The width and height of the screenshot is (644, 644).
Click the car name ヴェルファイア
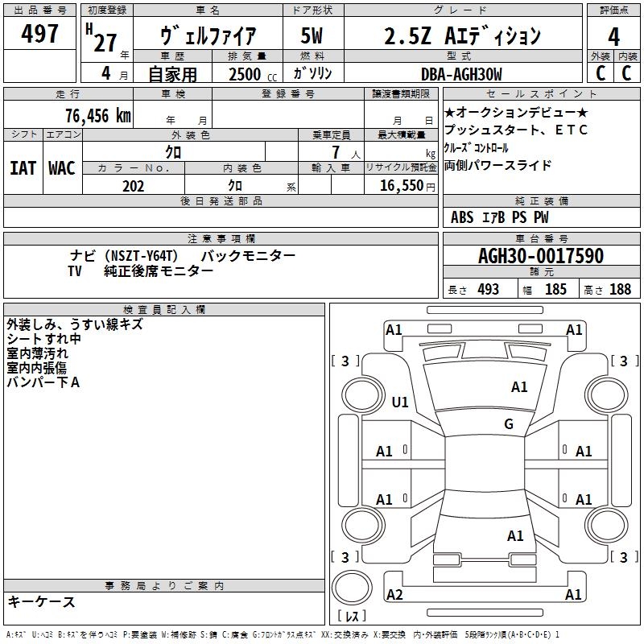click(x=208, y=36)
